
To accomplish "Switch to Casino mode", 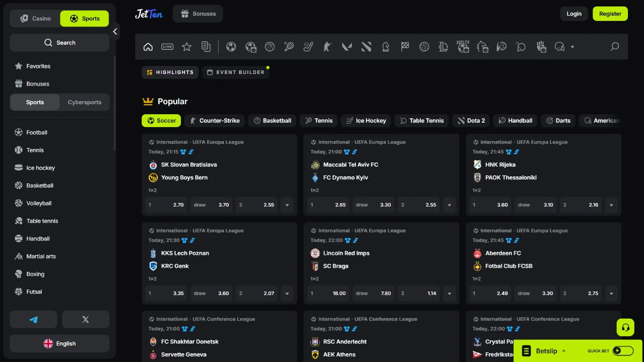I will click(x=35, y=19).
